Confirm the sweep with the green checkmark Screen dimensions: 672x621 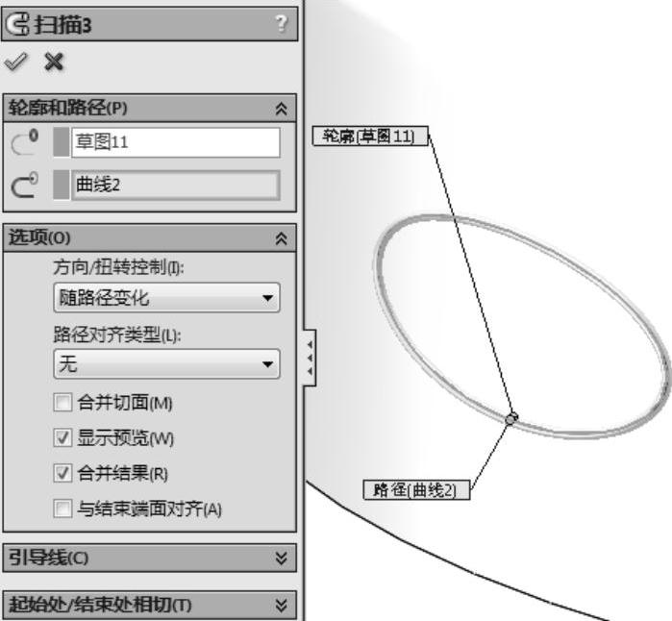[x=15, y=62]
